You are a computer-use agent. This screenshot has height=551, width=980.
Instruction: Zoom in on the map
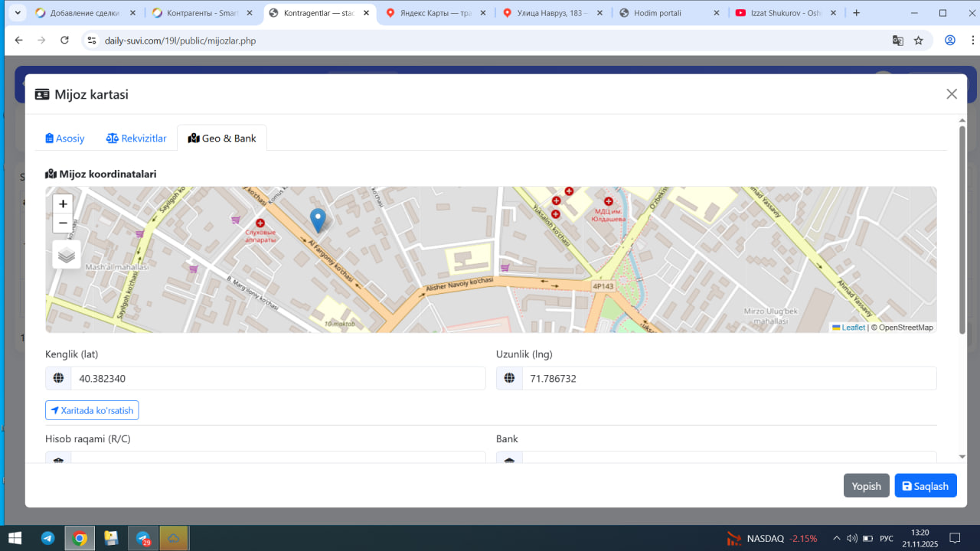coord(63,204)
